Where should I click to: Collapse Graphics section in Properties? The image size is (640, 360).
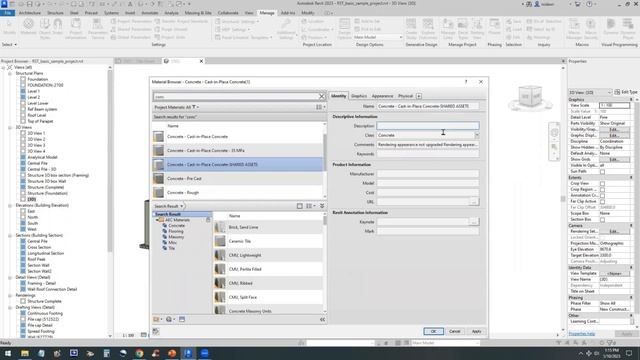click(631, 100)
